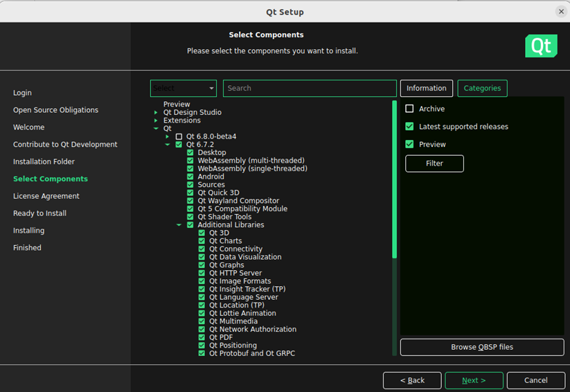Uncheck Qt Charts library

click(202, 241)
